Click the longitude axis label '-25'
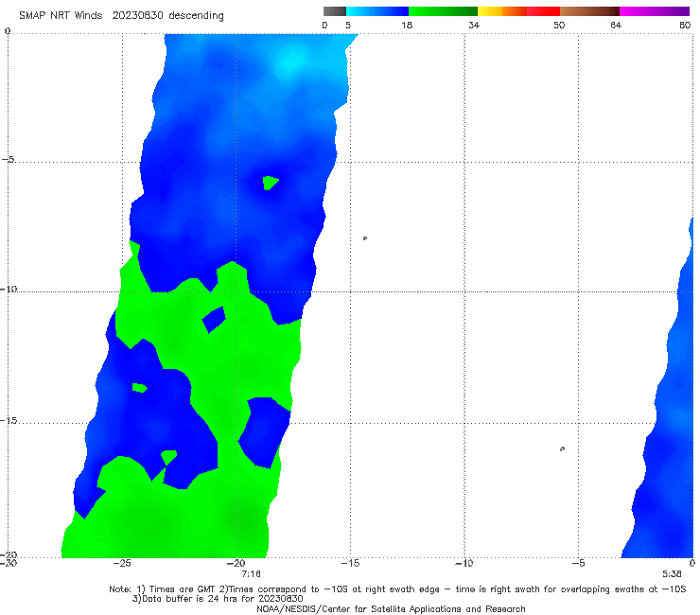This screenshot has width=700, height=615. coord(122,563)
